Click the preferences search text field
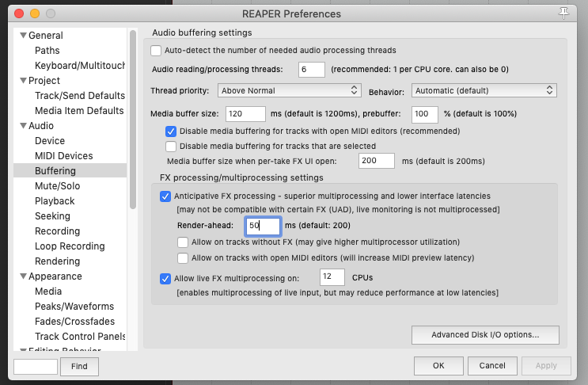Image resolution: width=588 pixels, height=385 pixels. pos(36,367)
